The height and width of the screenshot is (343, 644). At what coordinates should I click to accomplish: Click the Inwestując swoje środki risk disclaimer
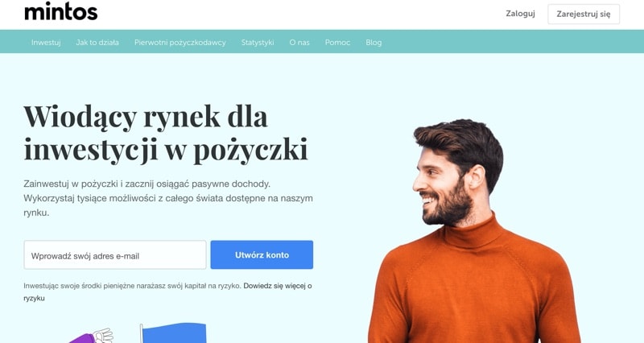tap(132, 286)
